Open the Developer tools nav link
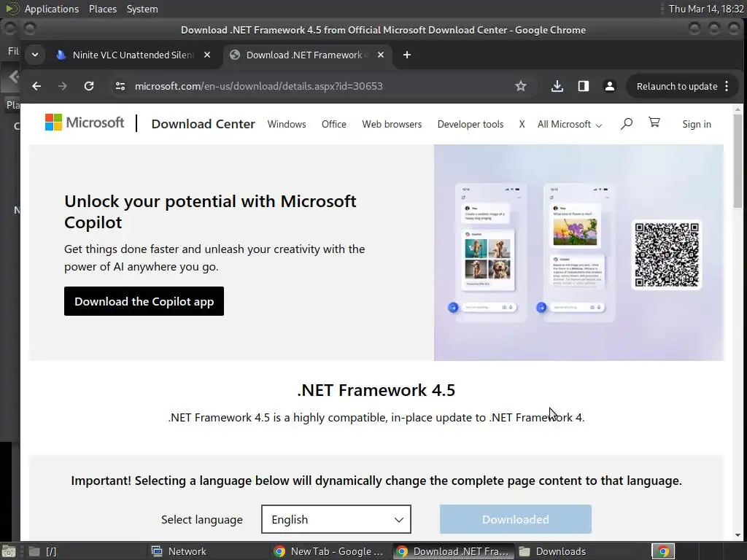 [471, 124]
